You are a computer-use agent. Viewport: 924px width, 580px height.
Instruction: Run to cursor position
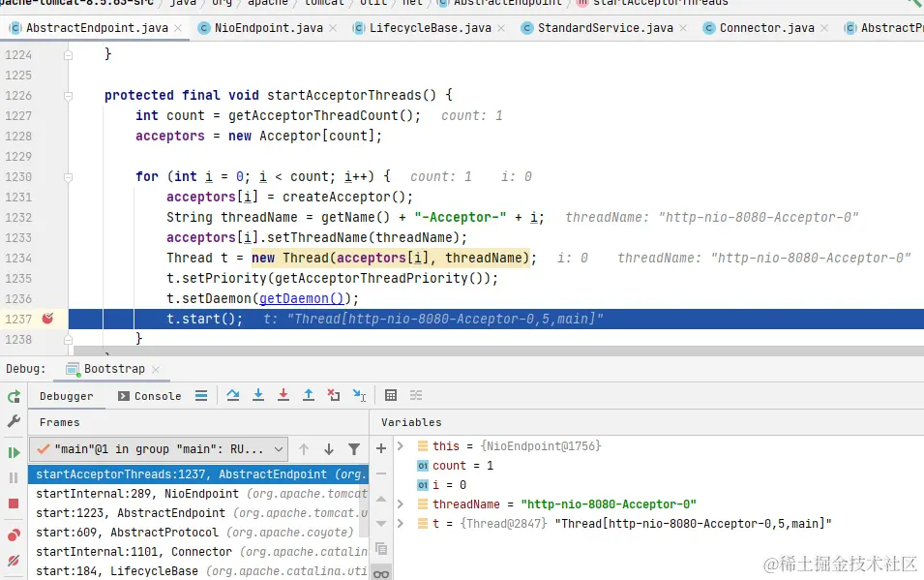click(359, 395)
